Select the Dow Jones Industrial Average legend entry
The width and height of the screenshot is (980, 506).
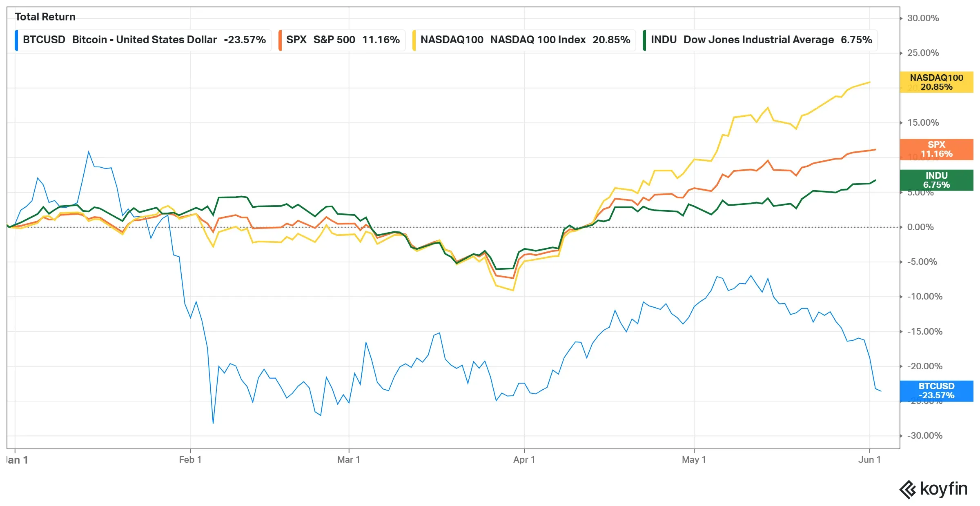pyautogui.click(x=760, y=40)
